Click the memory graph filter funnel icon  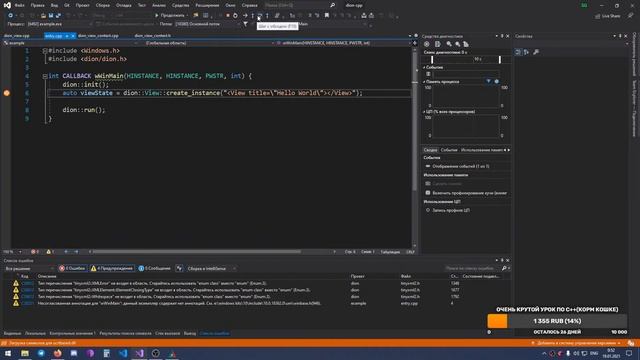point(488,81)
